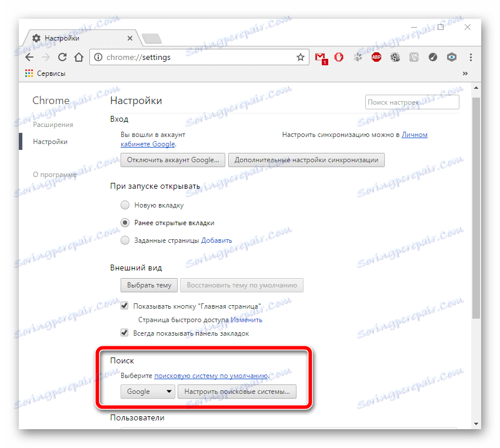Open Дополнительные настройки синхронизации
Image resolution: width=500 pixels, height=448 pixels.
306,160
